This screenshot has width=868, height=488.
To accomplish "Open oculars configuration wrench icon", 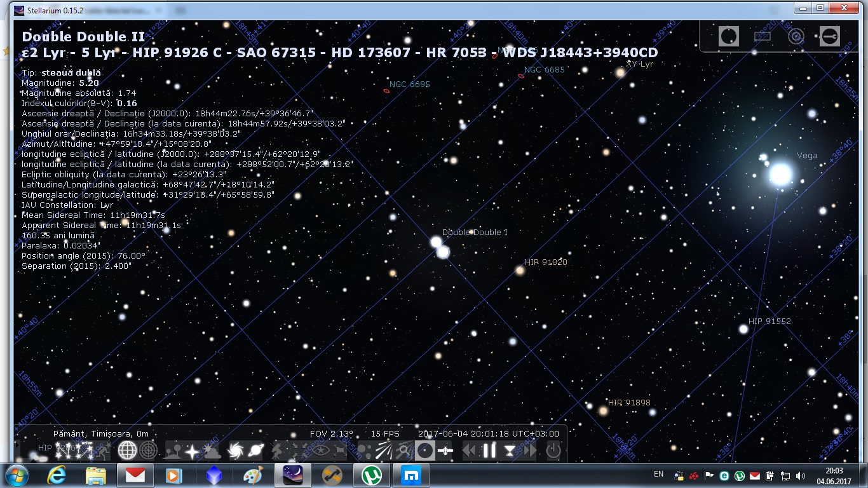I will click(x=830, y=36).
